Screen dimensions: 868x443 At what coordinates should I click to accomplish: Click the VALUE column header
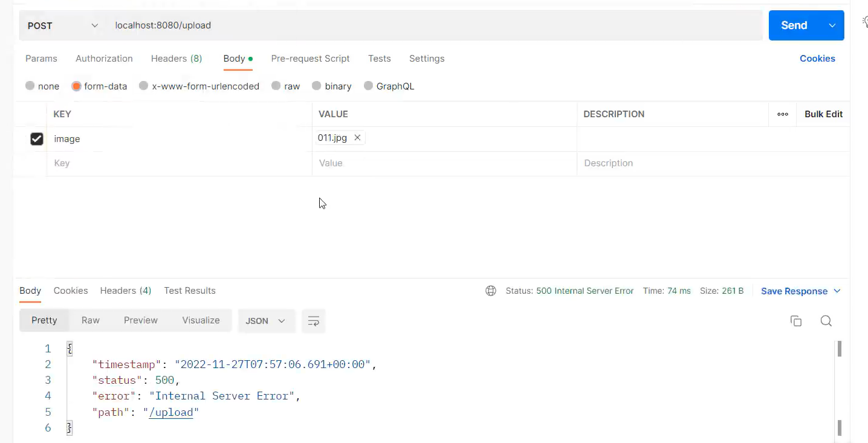(x=333, y=114)
